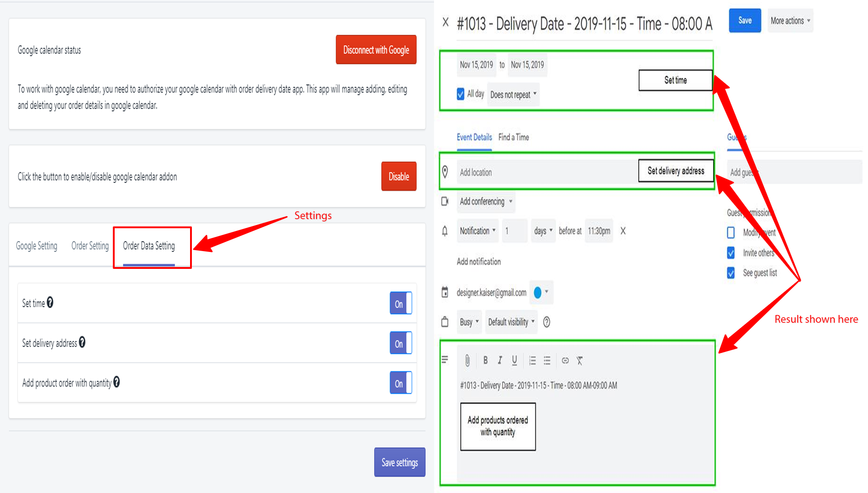Open the Does not repeat dropdown
Screen dimensions: 868x493
tap(513, 94)
